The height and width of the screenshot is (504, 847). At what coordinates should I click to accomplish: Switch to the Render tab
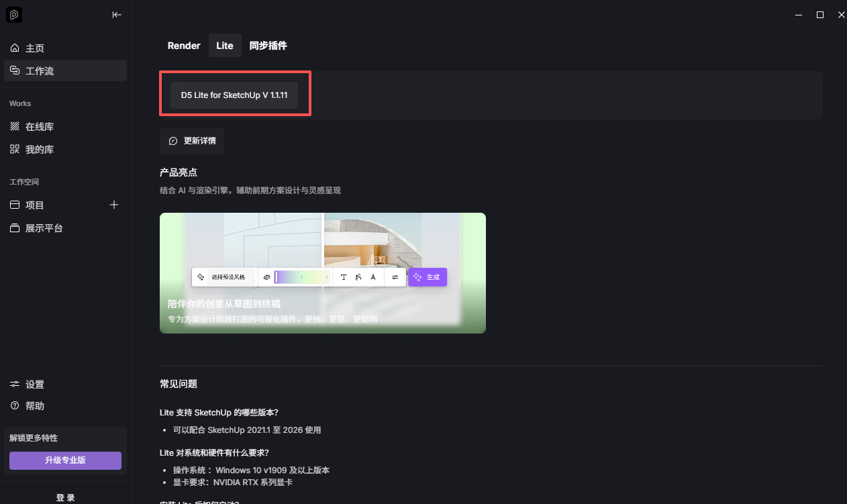(x=184, y=46)
